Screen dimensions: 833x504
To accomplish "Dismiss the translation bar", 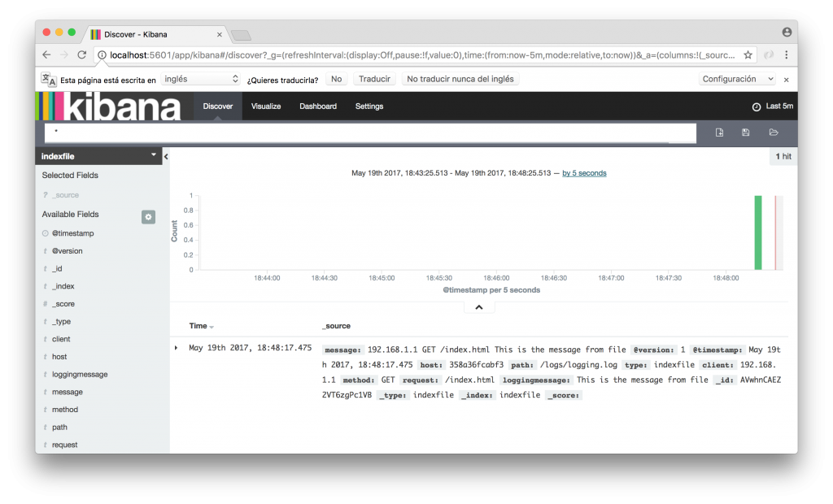I will point(787,80).
